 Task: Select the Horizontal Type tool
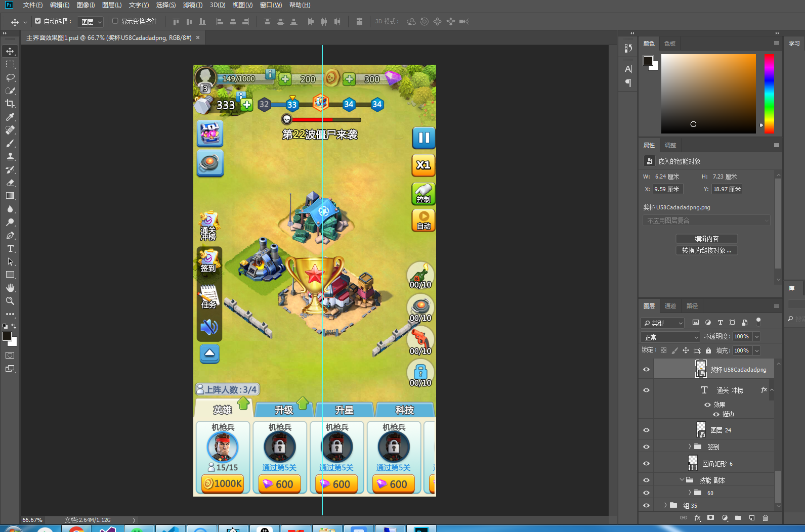10,248
